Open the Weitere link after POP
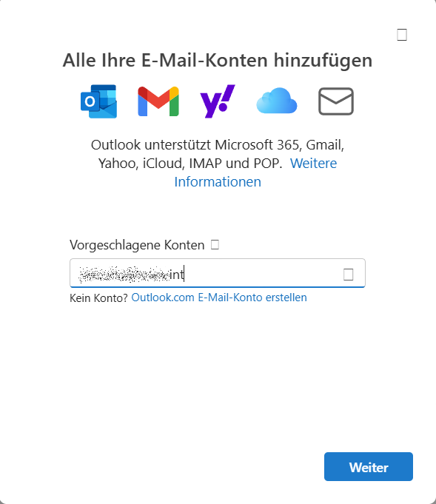Viewport: 436px width, 504px height. (314, 164)
